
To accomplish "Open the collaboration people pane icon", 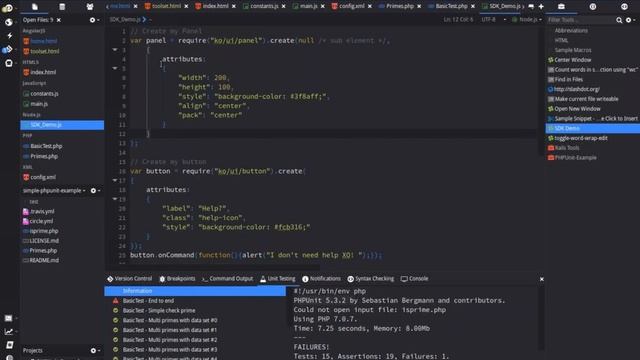I will [90, 7].
